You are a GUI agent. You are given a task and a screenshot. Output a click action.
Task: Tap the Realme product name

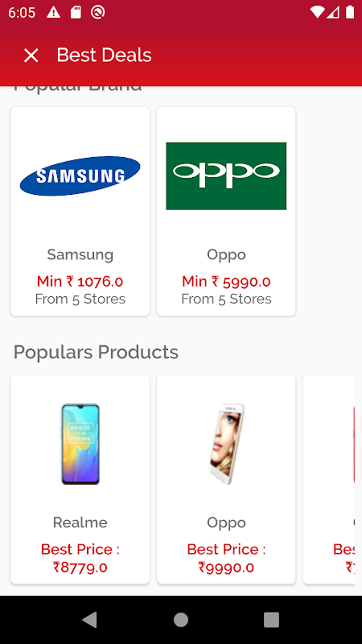click(x=80, y=523)
